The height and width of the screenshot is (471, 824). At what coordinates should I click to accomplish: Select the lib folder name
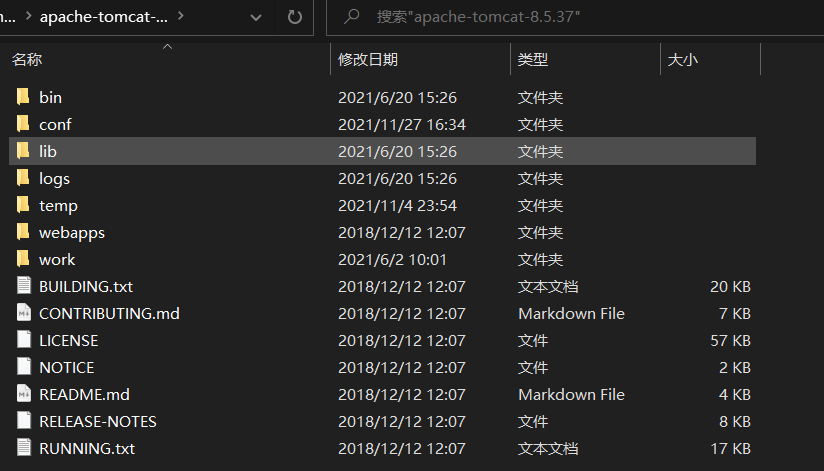click(48, 151)
